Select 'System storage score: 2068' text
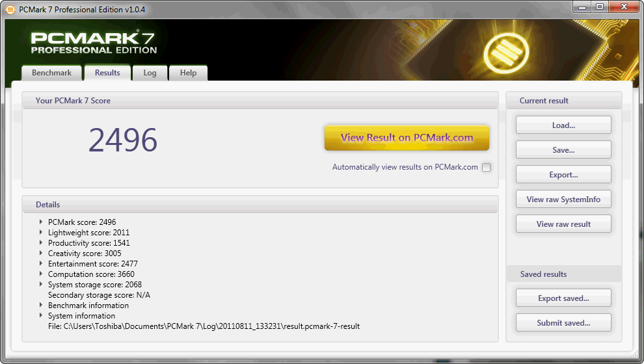The height and width of the screenshot is (364, 644). [x=95, y=285]
